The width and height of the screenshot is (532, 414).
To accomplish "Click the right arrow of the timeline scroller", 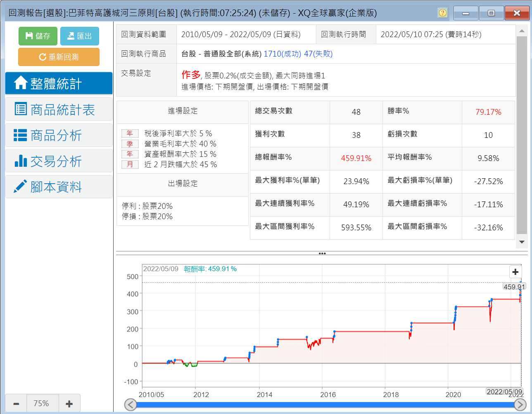I will (520, 405).
